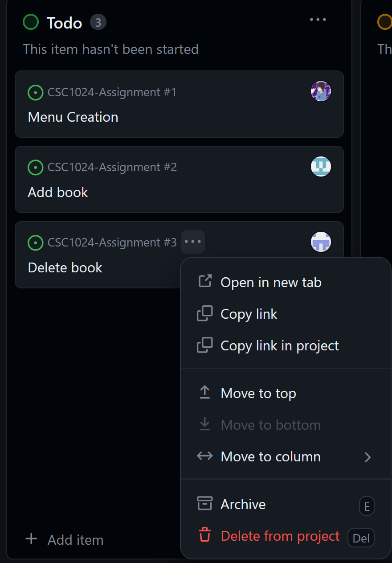
Task: Select Copy link in project from the menu
Action: coord(279,345)
